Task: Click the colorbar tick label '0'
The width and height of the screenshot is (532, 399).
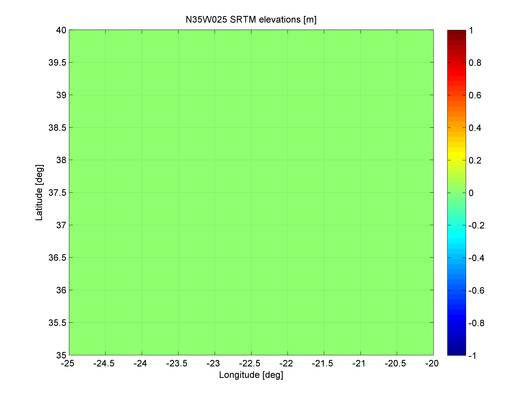Action: (x=471, y=193)
